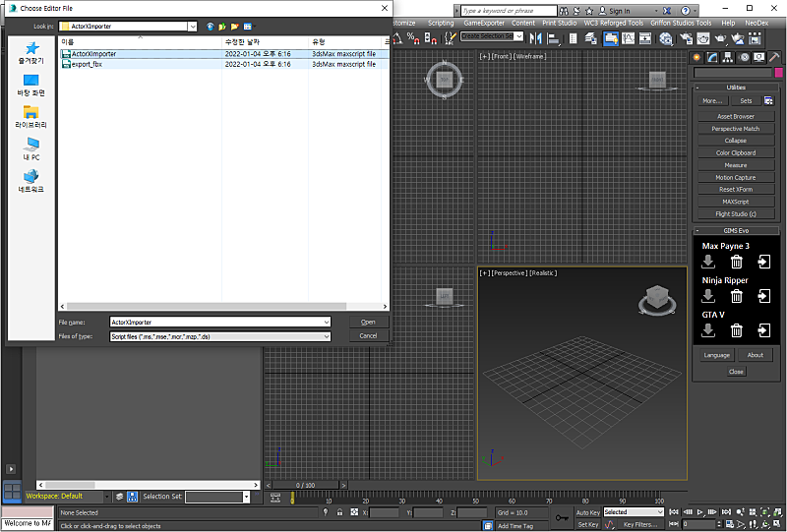Click the pink object color swatch

[x=778, y=73]
